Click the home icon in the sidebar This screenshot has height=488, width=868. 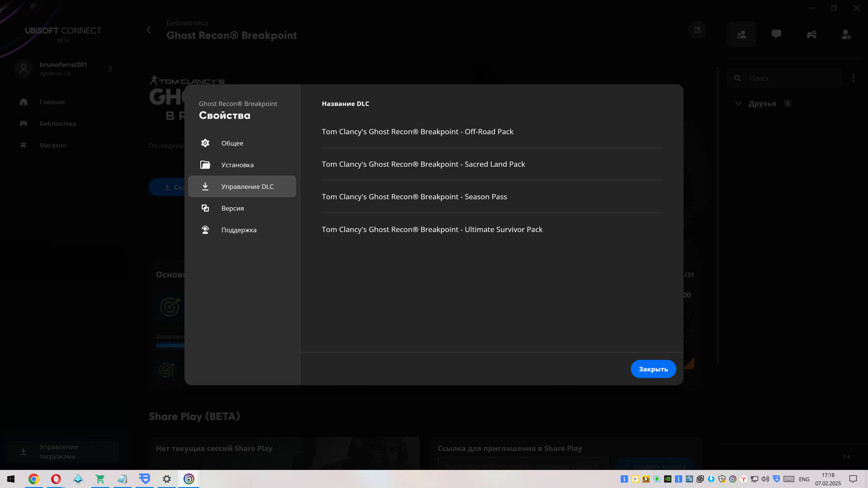[x=23, y=102]
